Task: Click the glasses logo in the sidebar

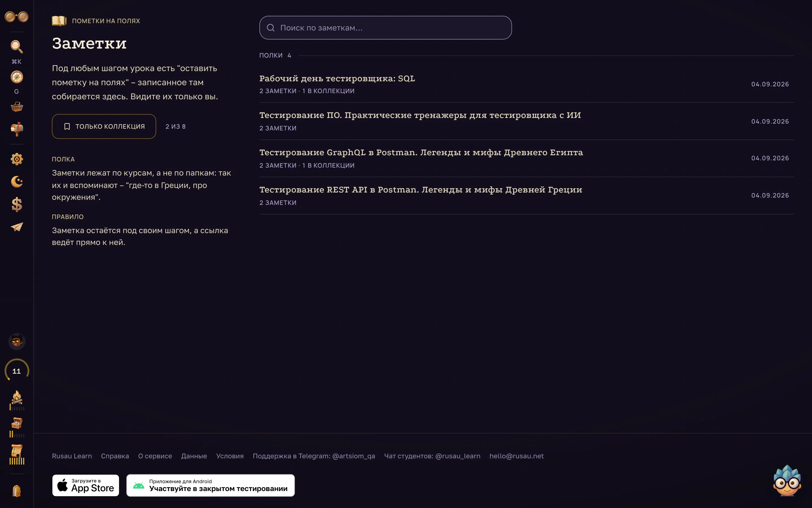Action: pos(16,16)
